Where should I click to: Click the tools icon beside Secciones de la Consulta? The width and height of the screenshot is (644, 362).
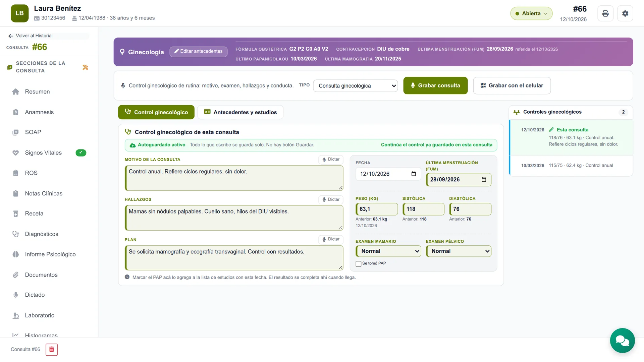pos(86,67)
